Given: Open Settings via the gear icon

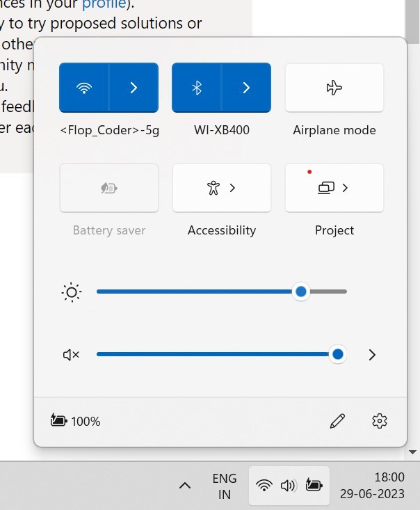Looking at the screenshot, I should [x=380, y=421].
